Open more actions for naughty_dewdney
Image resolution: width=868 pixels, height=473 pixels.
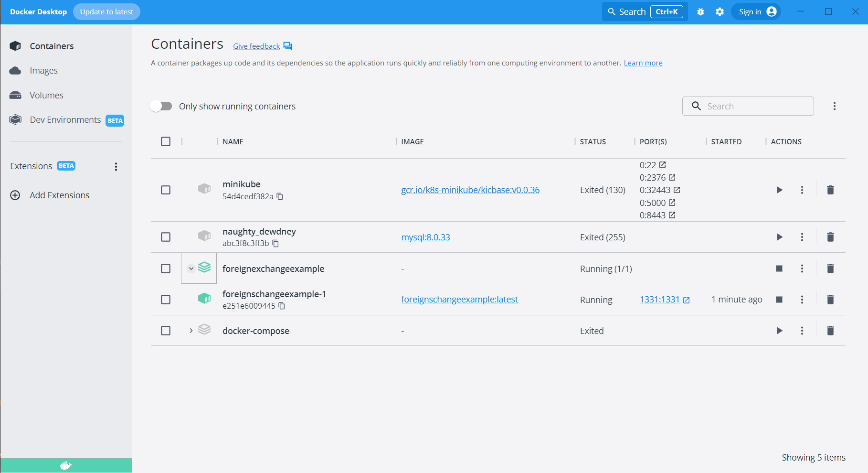pyautogui.click(x=802, y=237)
